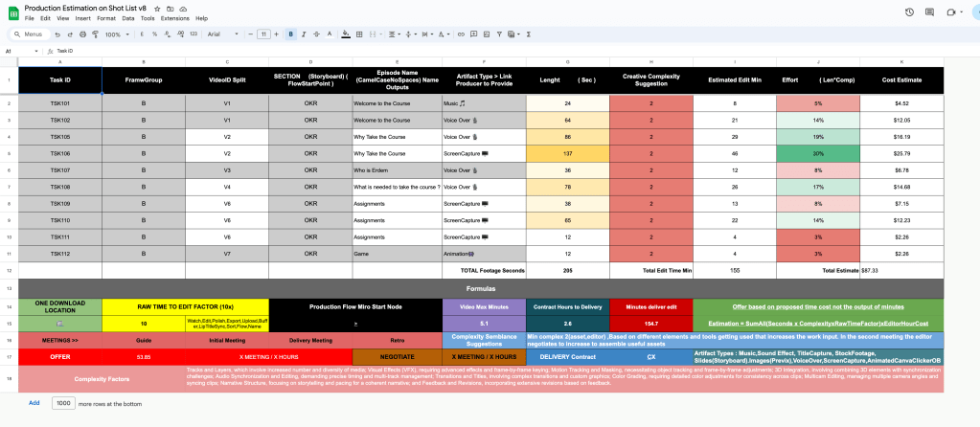The width and height of the screenshot is (980, 427).
Task: Open the borders tool
Action: [x=359, y=34]
